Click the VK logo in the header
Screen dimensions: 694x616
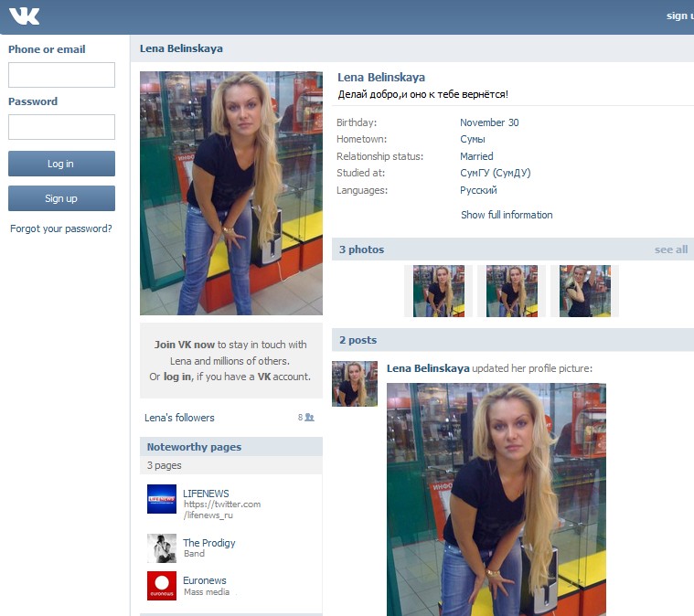pos(24,16)
